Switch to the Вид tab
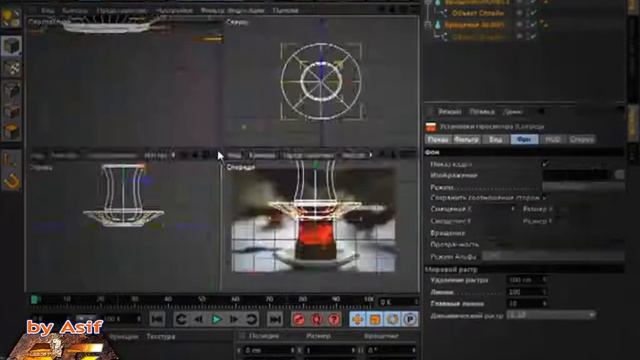 click(495, 140)
